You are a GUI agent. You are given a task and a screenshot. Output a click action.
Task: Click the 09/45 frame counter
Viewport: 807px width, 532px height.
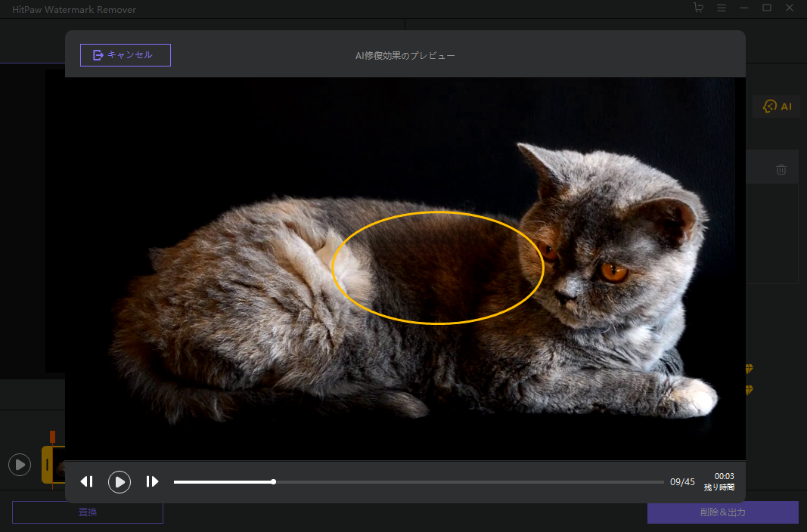[x=682, y=482]
